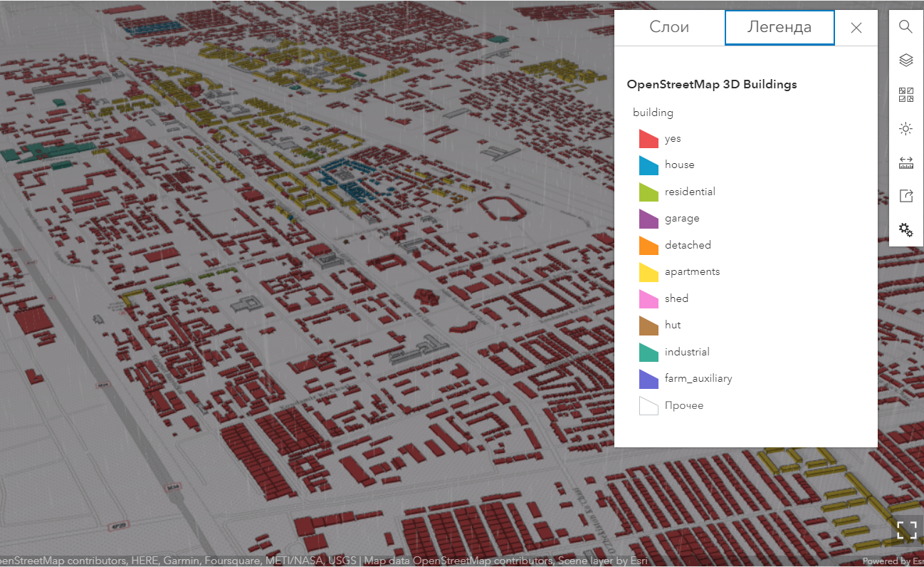This screenshot has width=924, height=567.
Task: Click the 'farm_auxiliary' legend label
Action: (x=698, y=379)
